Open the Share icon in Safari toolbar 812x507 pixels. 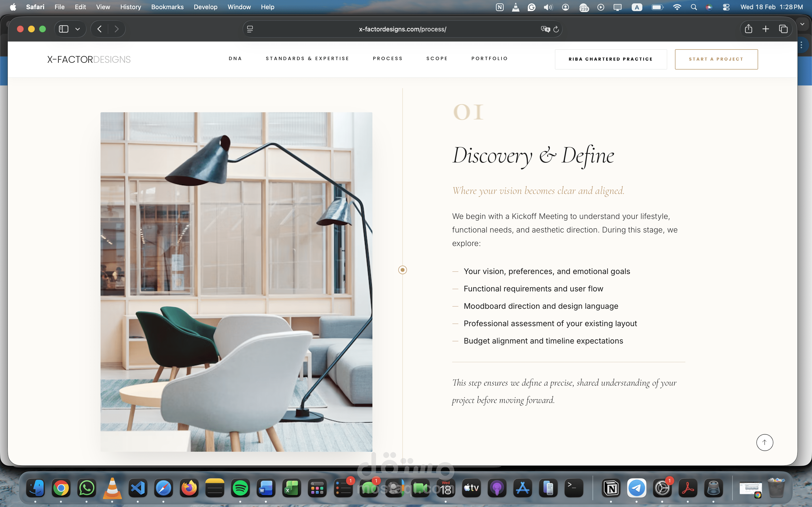point(748,29)
